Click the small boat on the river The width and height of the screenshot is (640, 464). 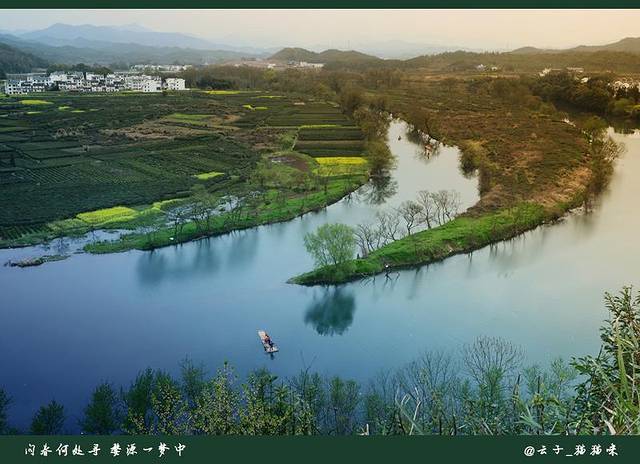[x=267, y=342]
